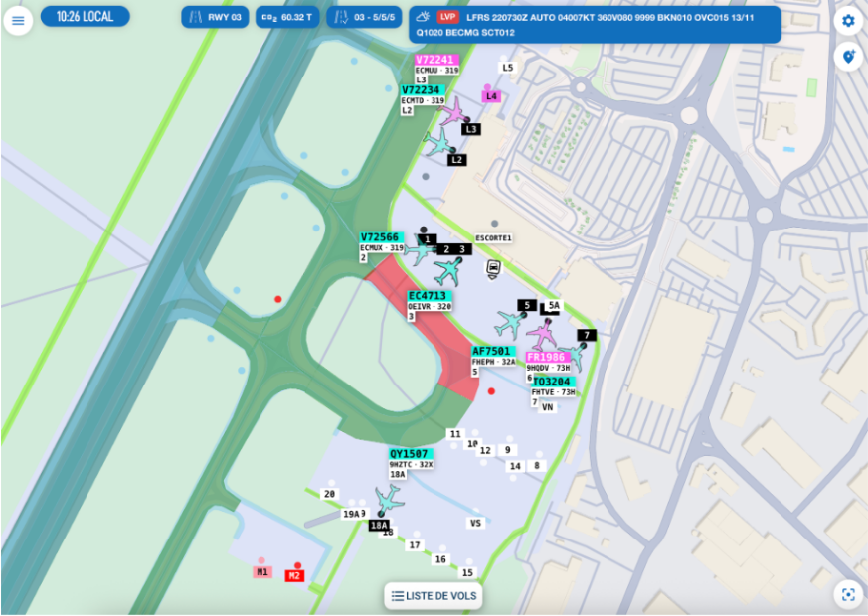Click the pink aircraft at stand L3
The image size is (868, 616).
point(454,111)
